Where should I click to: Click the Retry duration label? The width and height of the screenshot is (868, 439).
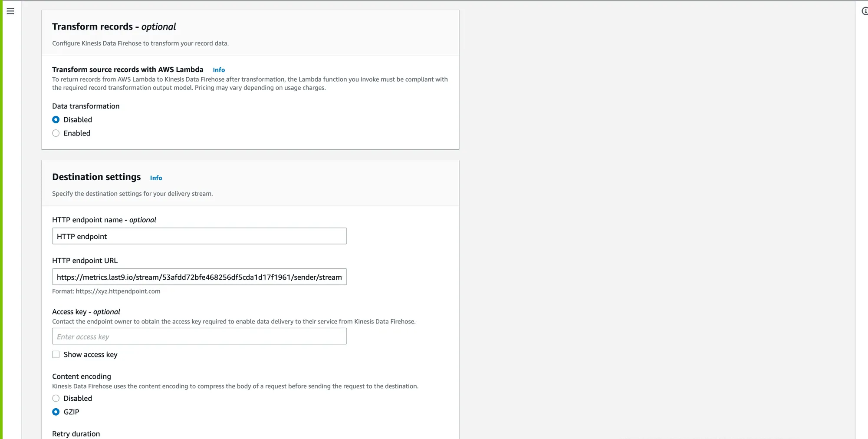76,433
